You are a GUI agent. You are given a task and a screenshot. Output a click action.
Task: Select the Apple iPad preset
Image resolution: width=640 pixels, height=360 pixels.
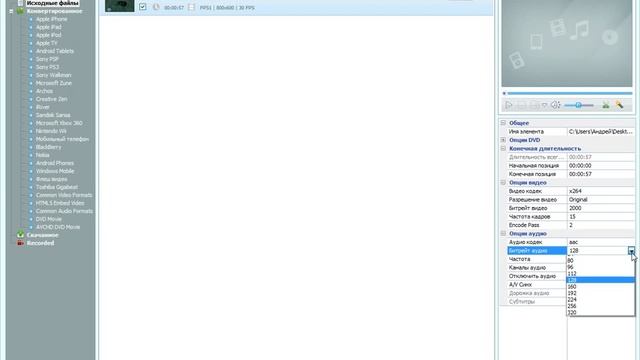point(48,27)
